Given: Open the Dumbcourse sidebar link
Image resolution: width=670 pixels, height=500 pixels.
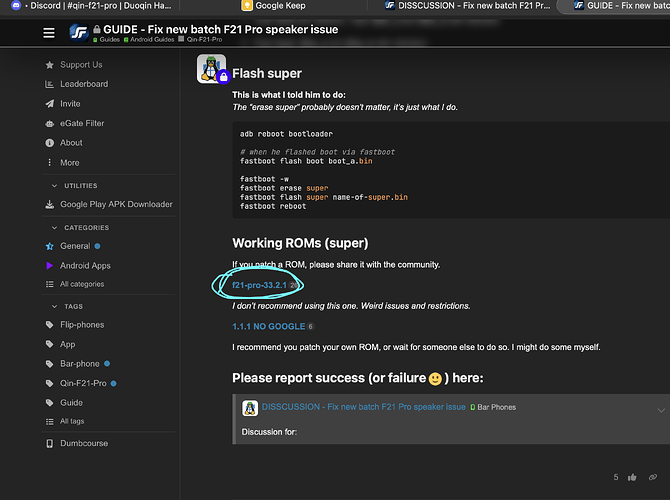Looking at the screenshot, I should pos(84,444).
